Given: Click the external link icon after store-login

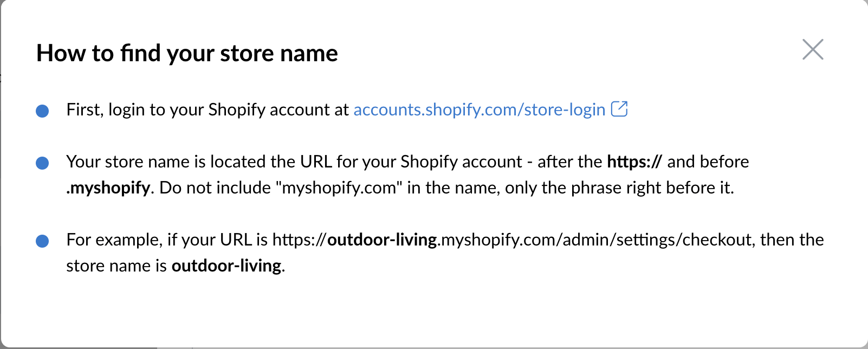Looking at the screenshot, I should point(619,109).
